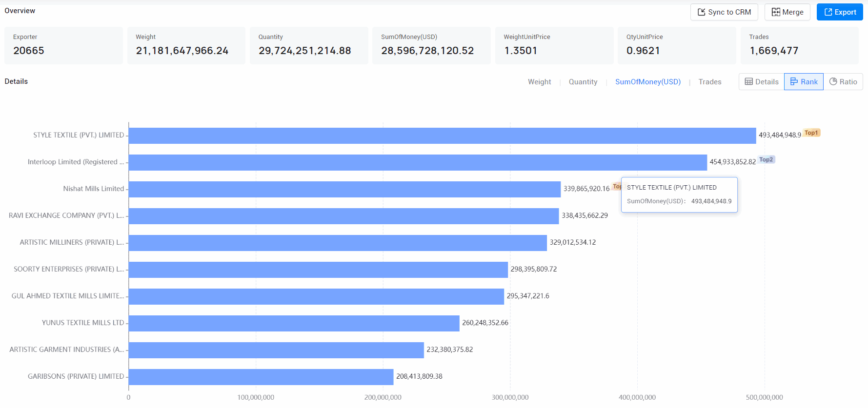
Task: Click the Interloop Limited (Registered axis label
Action: pos(76,162)
